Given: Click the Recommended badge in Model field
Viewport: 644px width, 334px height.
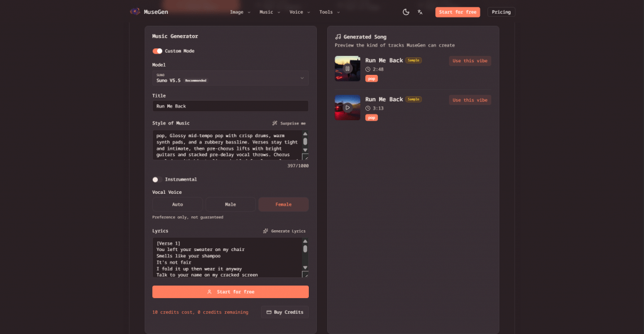Looking at the screenshot, I should [x=196, y=81].
